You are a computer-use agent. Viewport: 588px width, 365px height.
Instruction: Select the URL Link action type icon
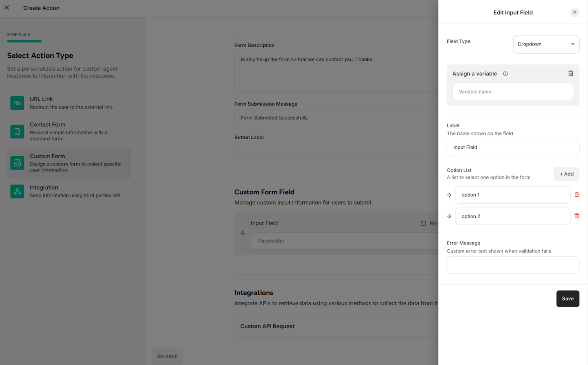click(x=17, y=103)
